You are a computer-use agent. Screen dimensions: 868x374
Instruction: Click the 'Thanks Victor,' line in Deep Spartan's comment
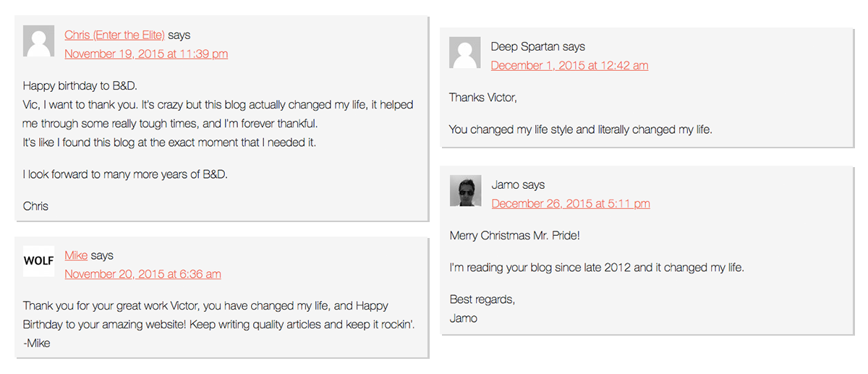tap(482, 97)
